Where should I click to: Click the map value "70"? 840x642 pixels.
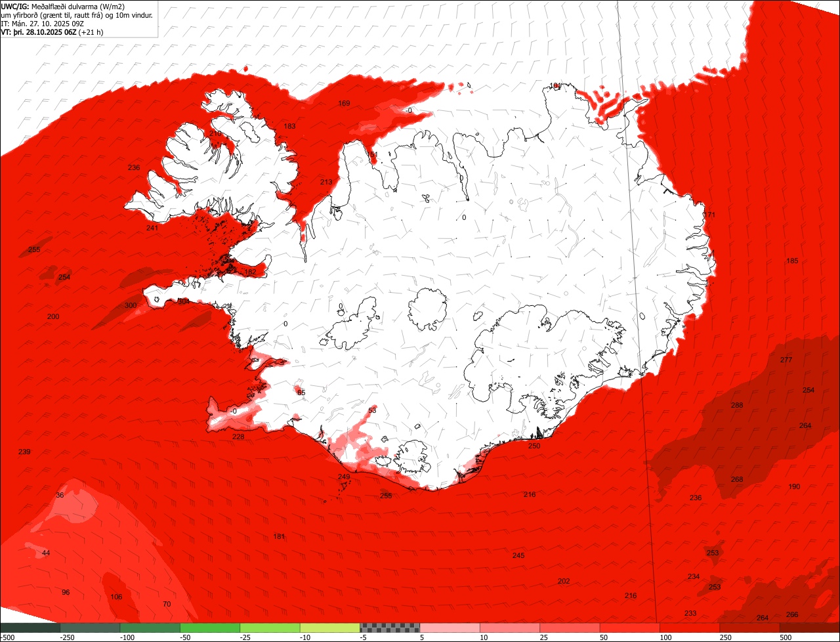tap(167, 604)
